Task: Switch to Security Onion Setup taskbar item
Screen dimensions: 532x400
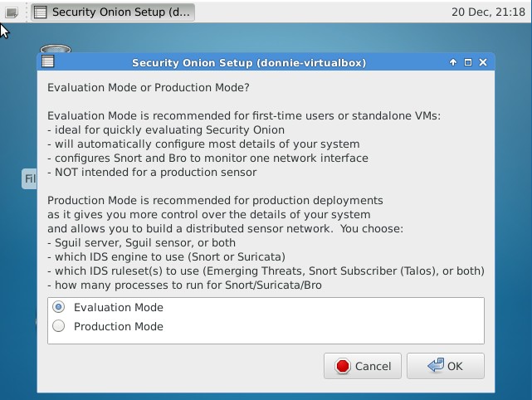Action: 113,12
